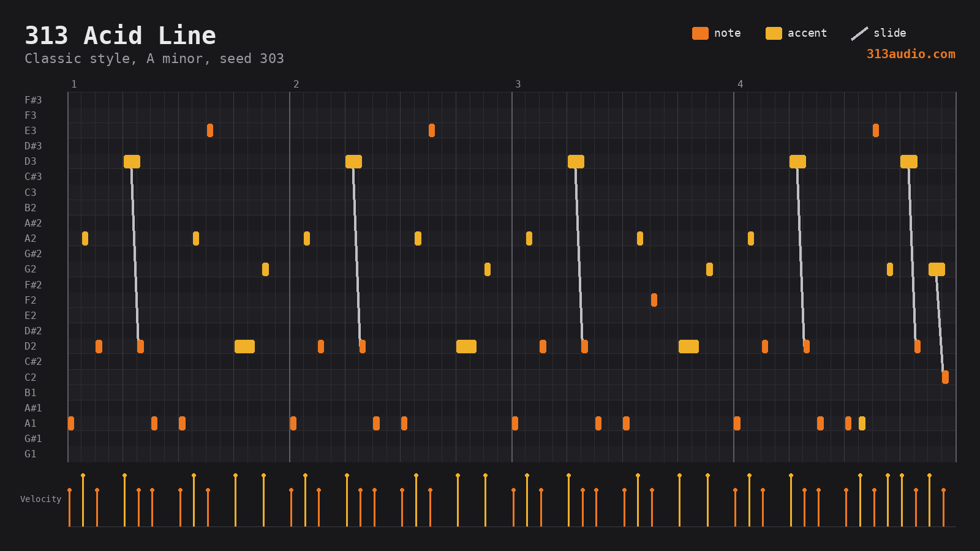This screenshot has width=980, height=551.
Task: Select the E3 note in bar 2
Action: pos(432,130)
